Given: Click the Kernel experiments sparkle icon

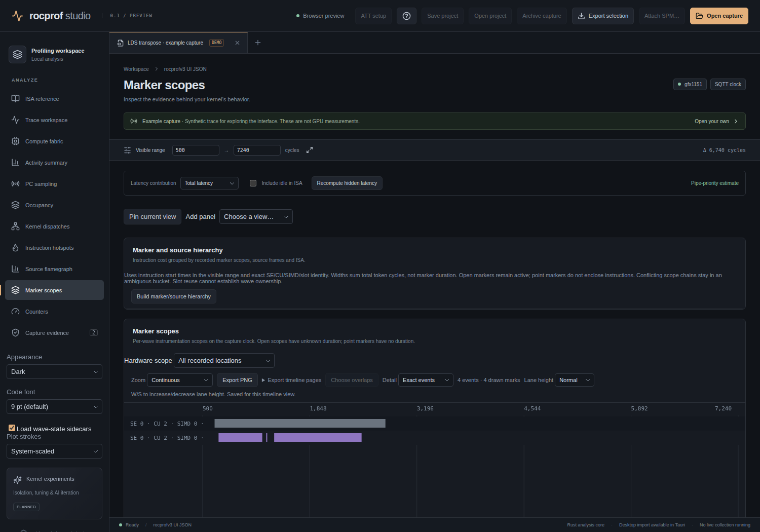Looking at the screenshot, I should click(x=18, y=480).
